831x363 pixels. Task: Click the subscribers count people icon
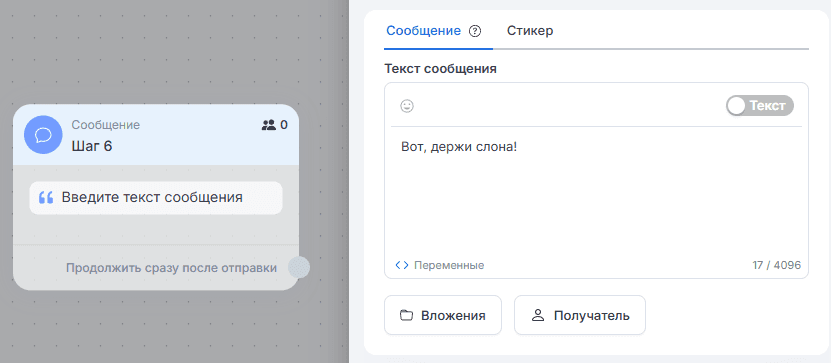pyautogui.click(x=269, y=125)
